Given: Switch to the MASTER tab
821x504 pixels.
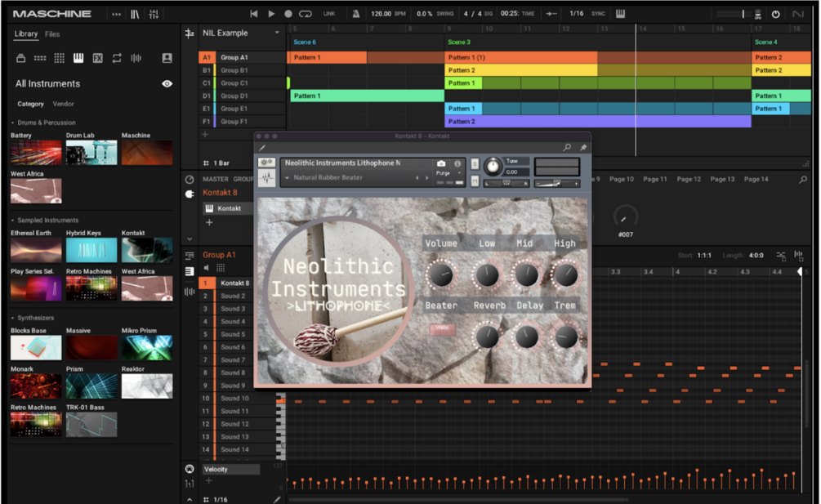Looking at the screenshot, I should 215,179.
